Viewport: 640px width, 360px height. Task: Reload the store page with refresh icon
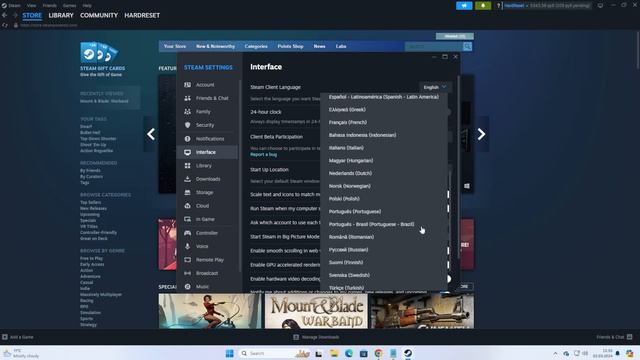coord(5,25)
